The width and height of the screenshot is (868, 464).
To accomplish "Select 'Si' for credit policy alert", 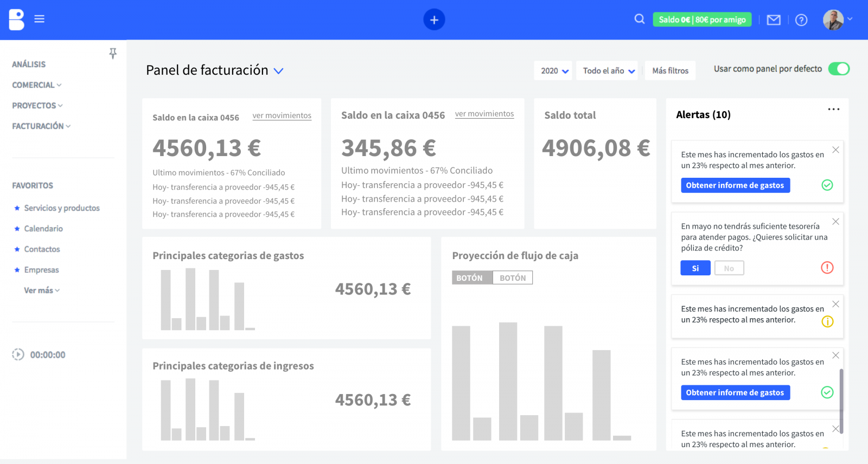I will pos(695,268).
